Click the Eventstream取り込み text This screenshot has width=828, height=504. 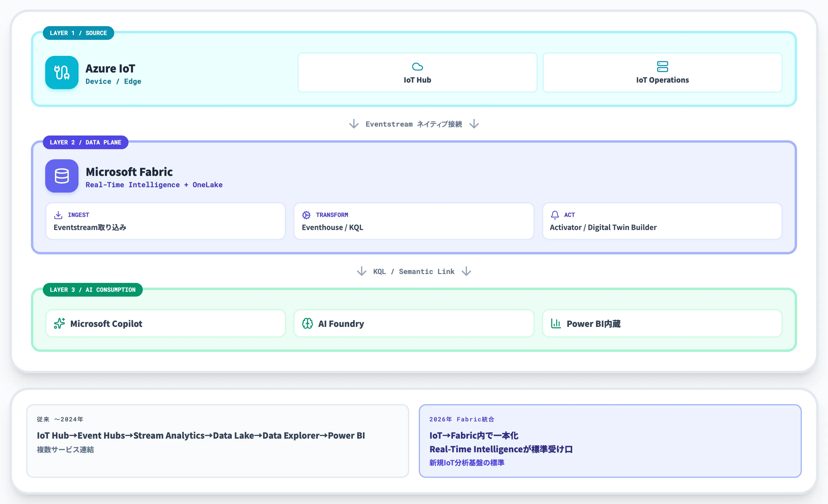pyautogui.click(x=90, y=227)
